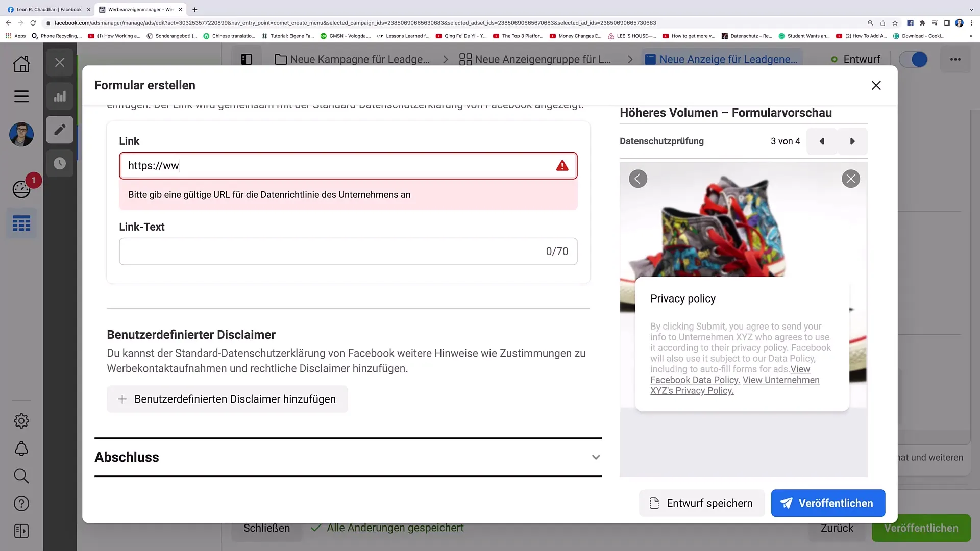Open the ads table grid icon
Viewport: 980px width, 551px height.
[21, 223]
